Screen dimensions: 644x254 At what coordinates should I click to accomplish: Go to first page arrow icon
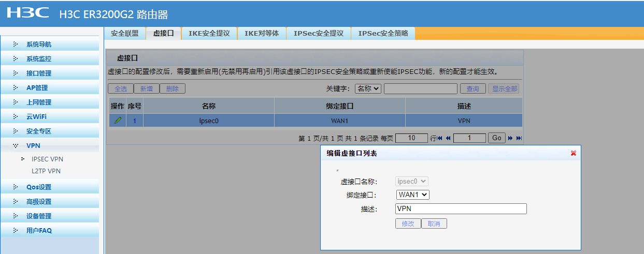click(440, 138)
